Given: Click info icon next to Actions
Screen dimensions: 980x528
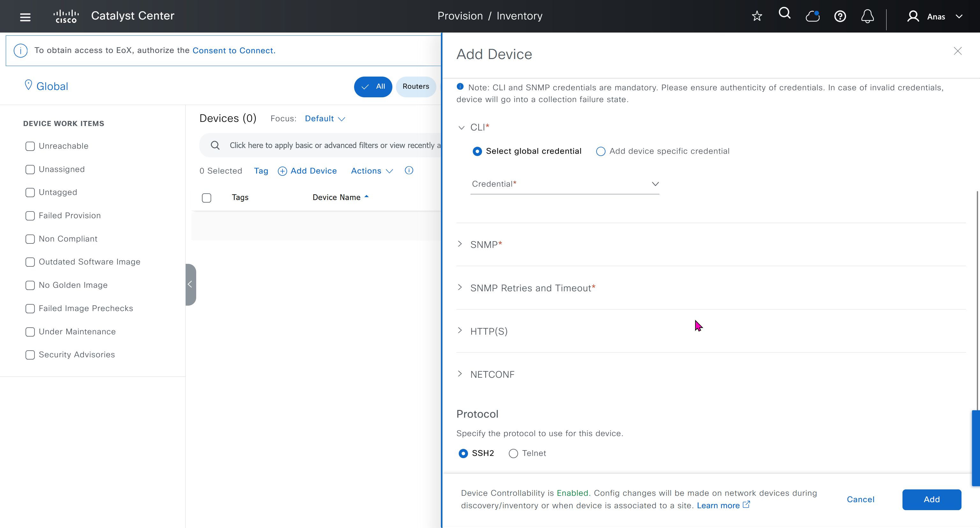Looking at the screenshot, I should [x=409, y=170].
